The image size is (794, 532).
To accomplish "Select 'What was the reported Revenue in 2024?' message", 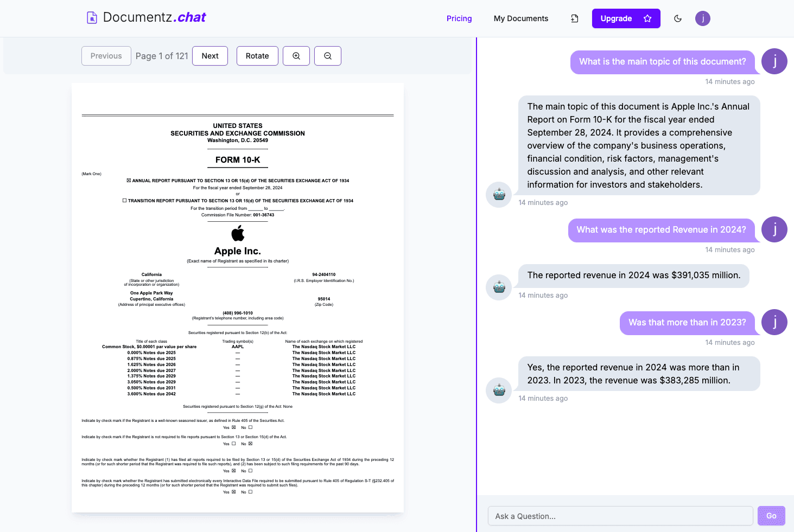I will tap(662, 230).
